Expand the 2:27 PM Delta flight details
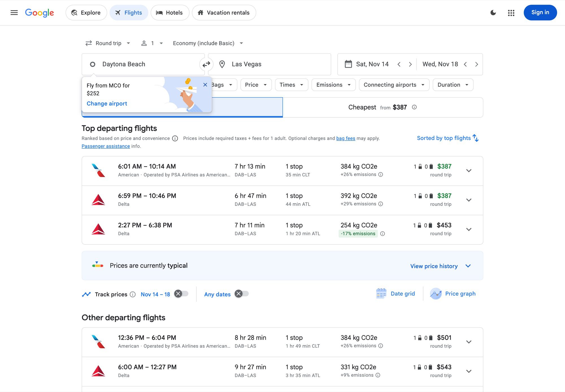 click(469, 229)
